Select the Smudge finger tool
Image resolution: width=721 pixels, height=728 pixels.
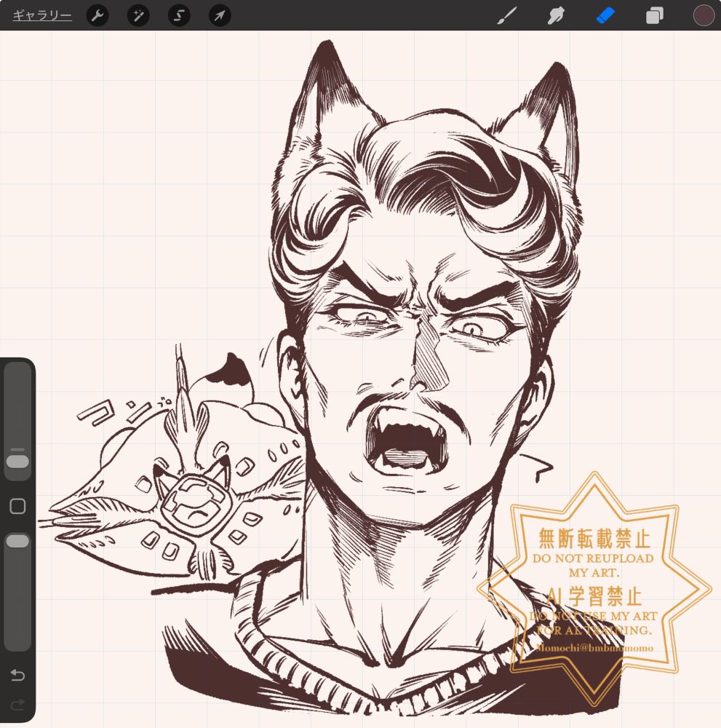point(556,16)
